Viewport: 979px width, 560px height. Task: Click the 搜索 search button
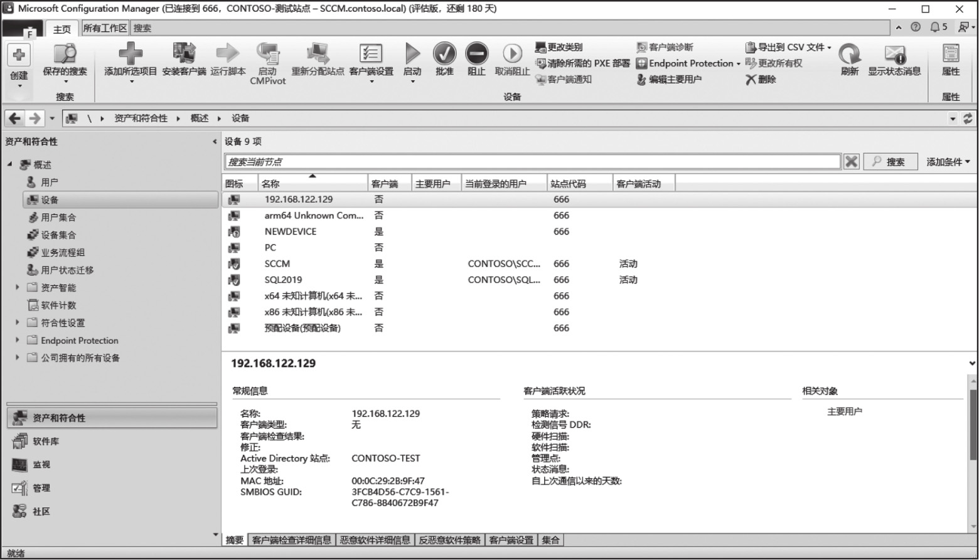point(891,162)
